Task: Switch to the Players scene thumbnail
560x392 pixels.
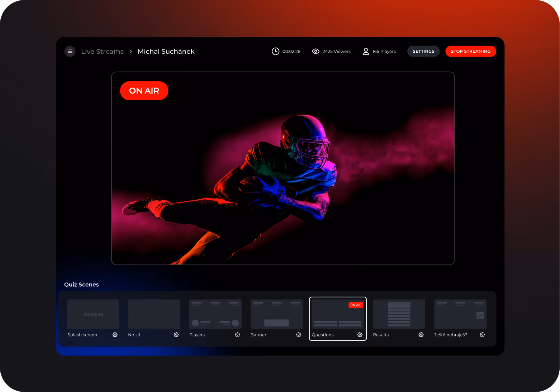Action: 215,314
